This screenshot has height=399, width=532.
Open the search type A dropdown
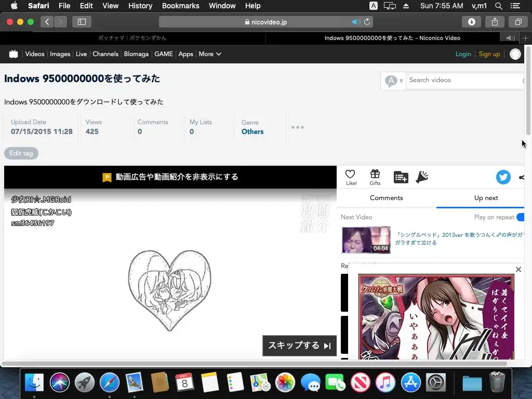click(x=394, y=81)
